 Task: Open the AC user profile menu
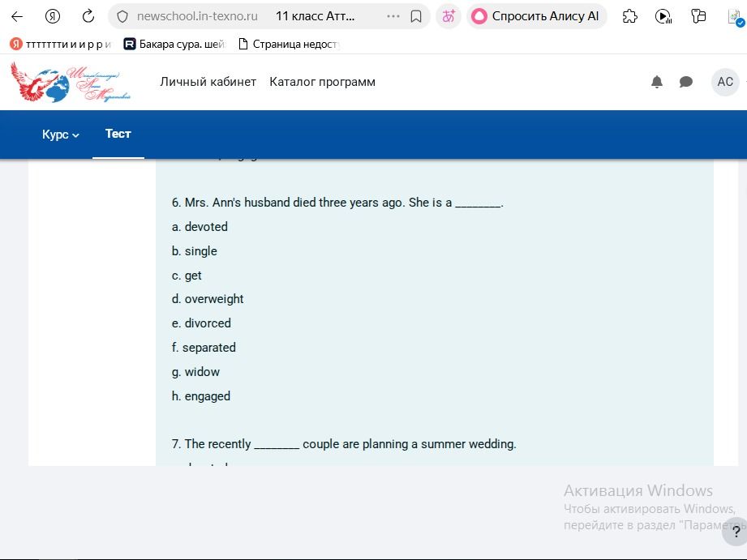coord(725,82)
